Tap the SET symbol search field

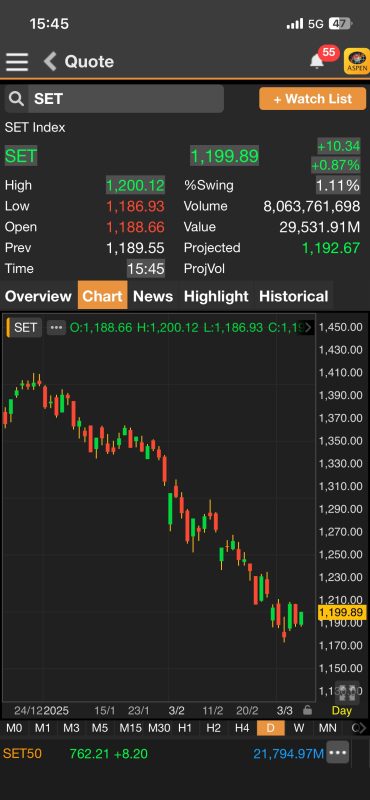(126, 98)
